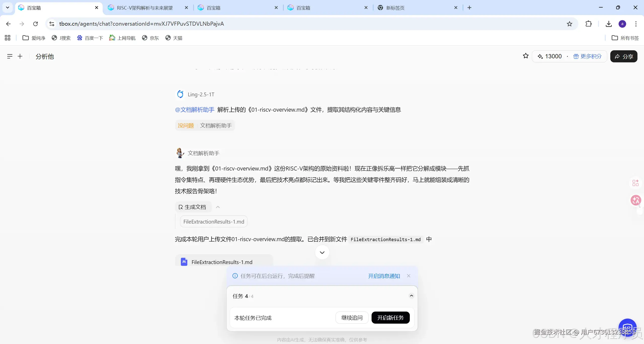This screenshot has height=344, width=644.
Task: Collapse the 生成文档 section chevron
Action: pos(218,207)
